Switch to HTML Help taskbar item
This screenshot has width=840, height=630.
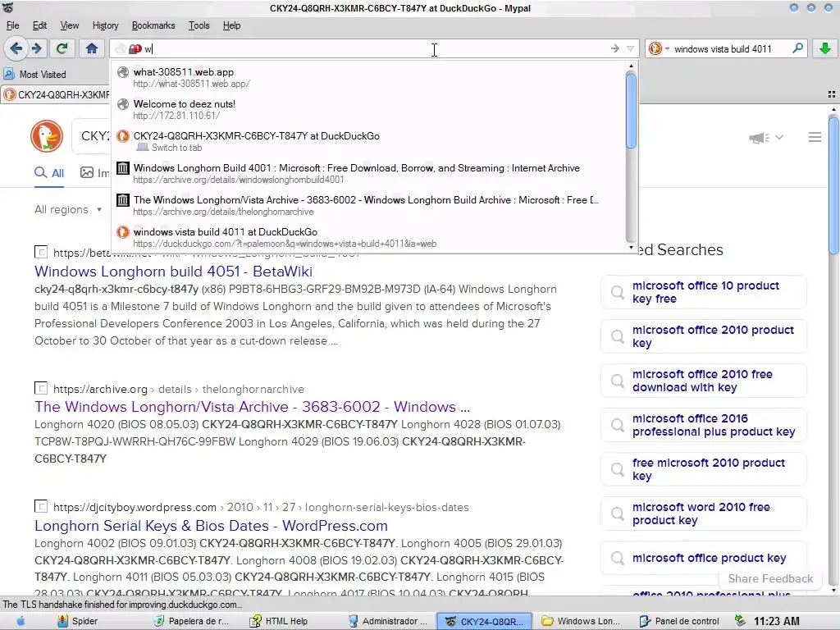279,622
